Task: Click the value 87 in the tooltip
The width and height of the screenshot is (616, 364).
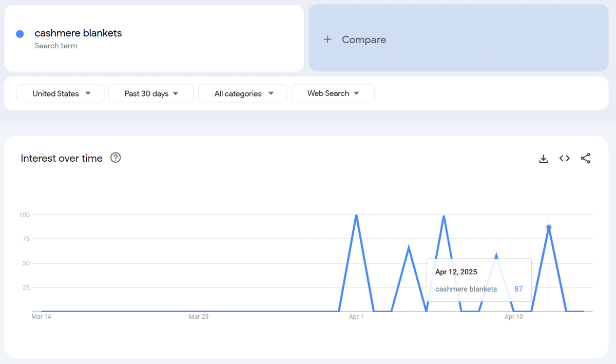Action: 518,289
